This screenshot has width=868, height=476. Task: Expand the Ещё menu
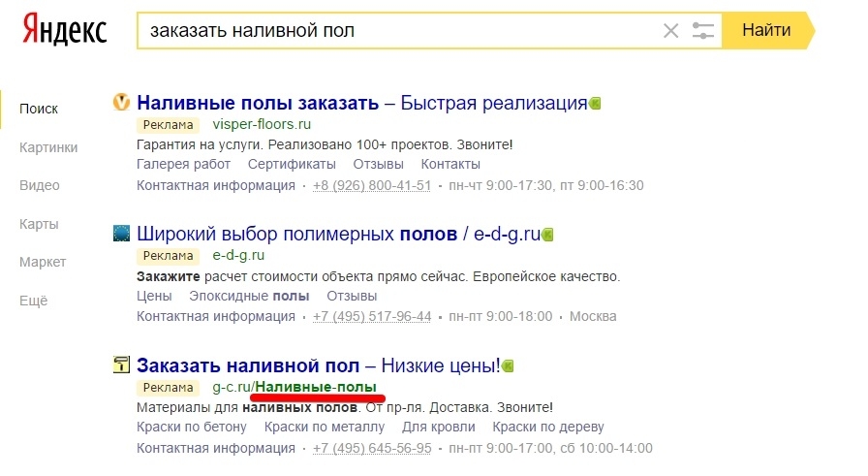coord(34,301)
